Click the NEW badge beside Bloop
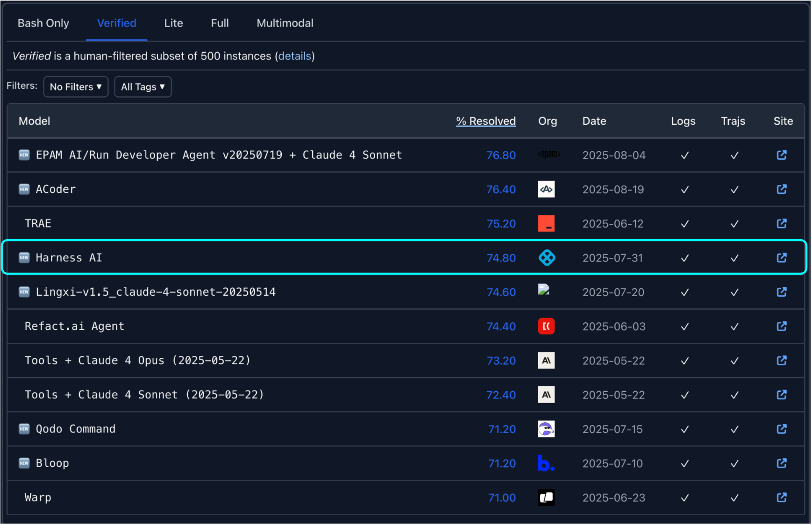The image size is (812, 525). 24,463
